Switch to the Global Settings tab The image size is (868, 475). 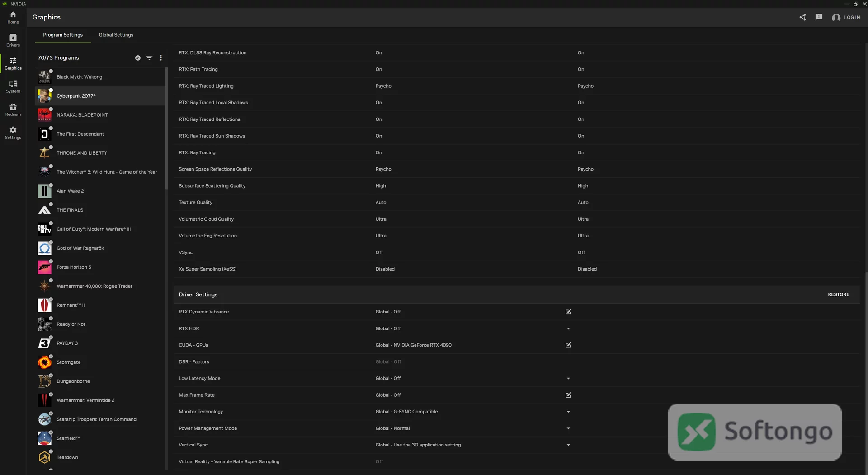[x=116, y=35]
